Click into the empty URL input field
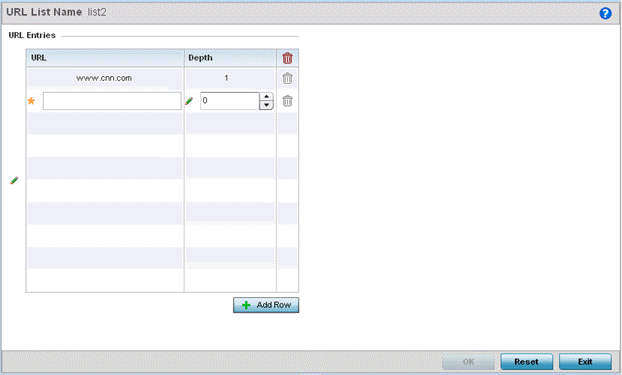622x375 pixels. (112, 101)
